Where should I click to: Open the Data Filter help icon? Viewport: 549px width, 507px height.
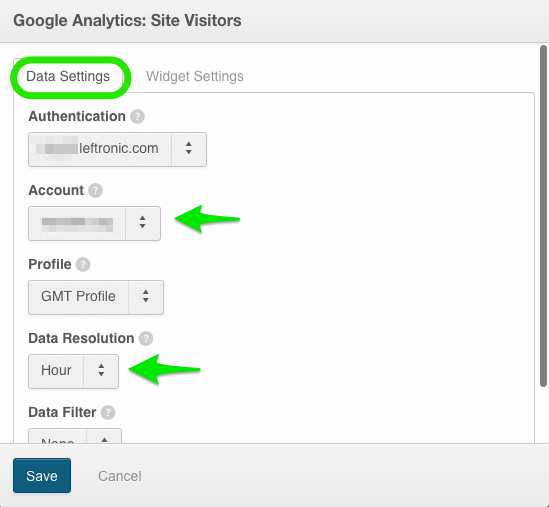coord(108,412)
